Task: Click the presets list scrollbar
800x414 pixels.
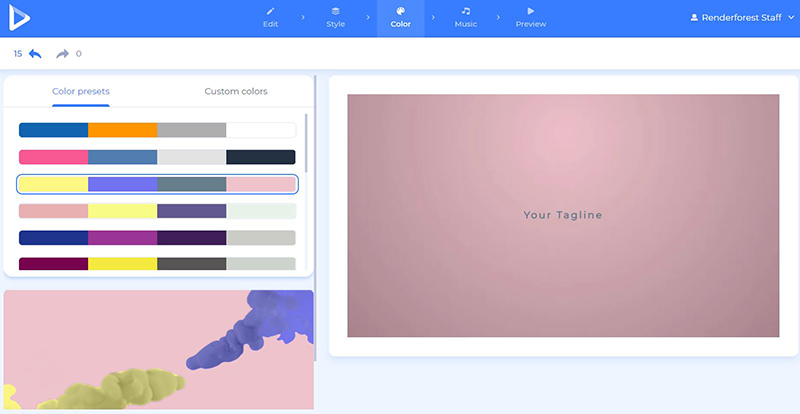Action: 306,143
